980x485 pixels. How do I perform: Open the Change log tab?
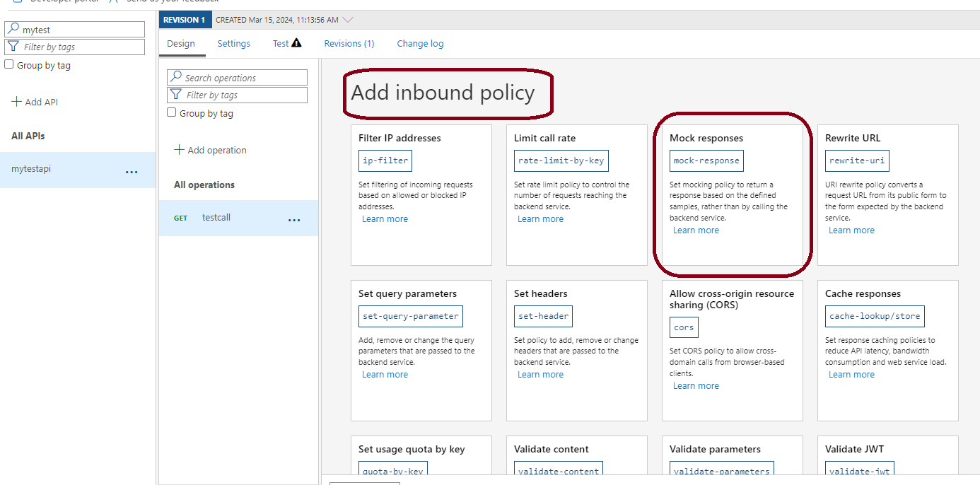[421, 43]
